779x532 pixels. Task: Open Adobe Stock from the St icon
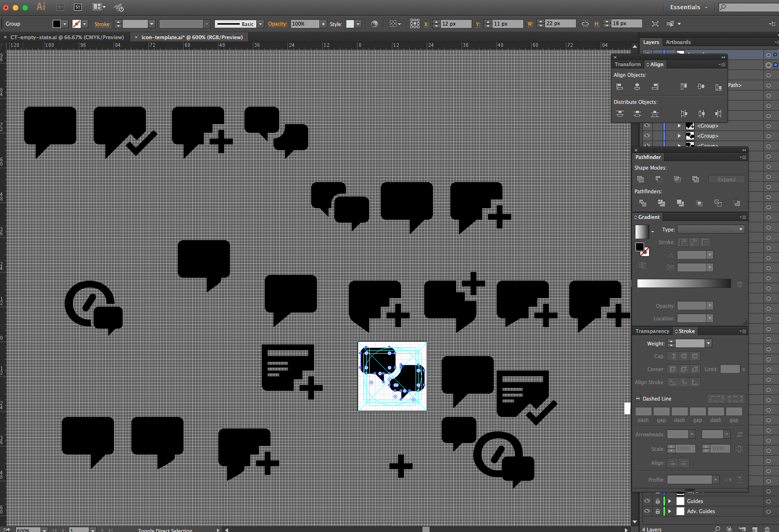click(x=78, y=7)
